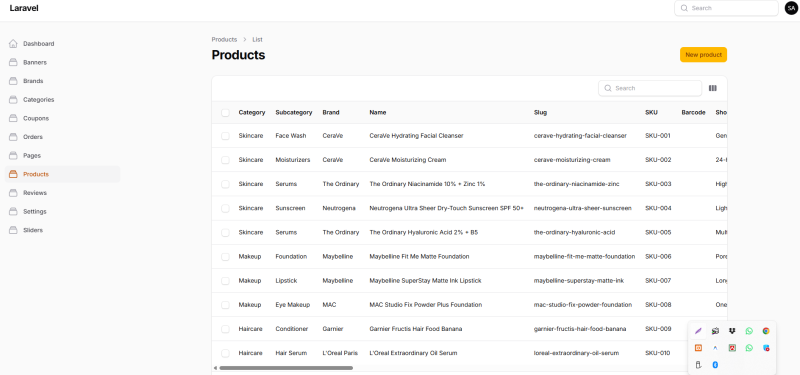
Task: Sort by the Category column header
Action: [252, 112]
